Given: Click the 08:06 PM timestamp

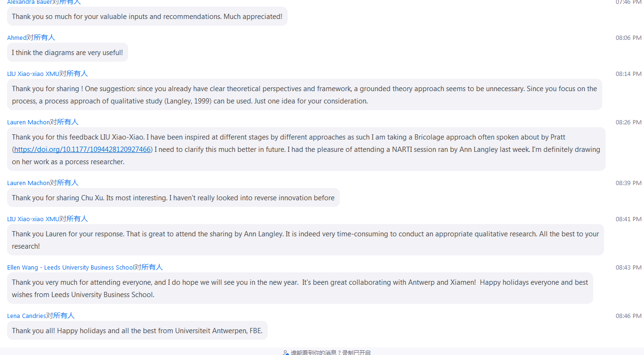Looking at the screenshot, I should pos(628,37).
